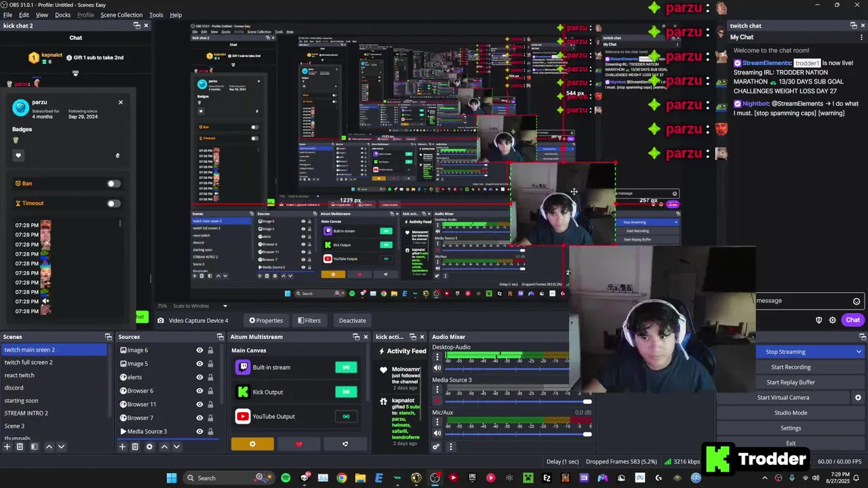The image size is (868, 488).
Task: Open scene filters button in Scenes dock
Action: [34, 447]
